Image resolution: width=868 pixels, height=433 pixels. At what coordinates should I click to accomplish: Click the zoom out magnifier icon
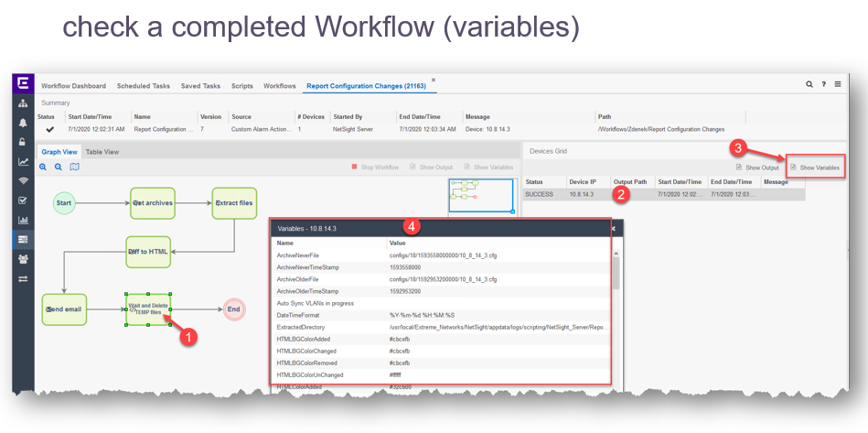pyautogui.click(x=59, y=168)
